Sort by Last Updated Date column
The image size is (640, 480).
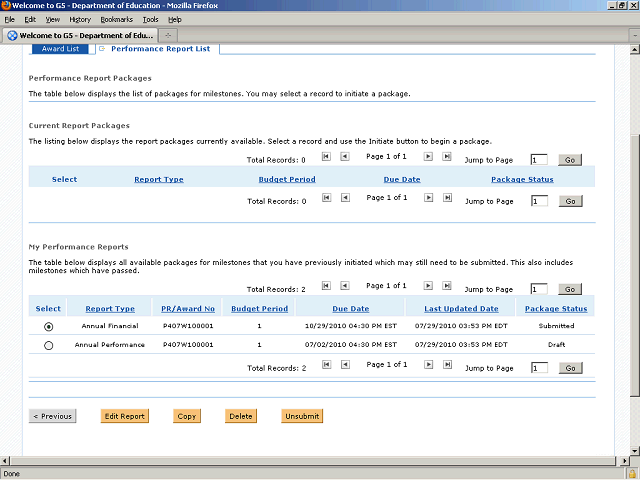(x=461, y=309)
